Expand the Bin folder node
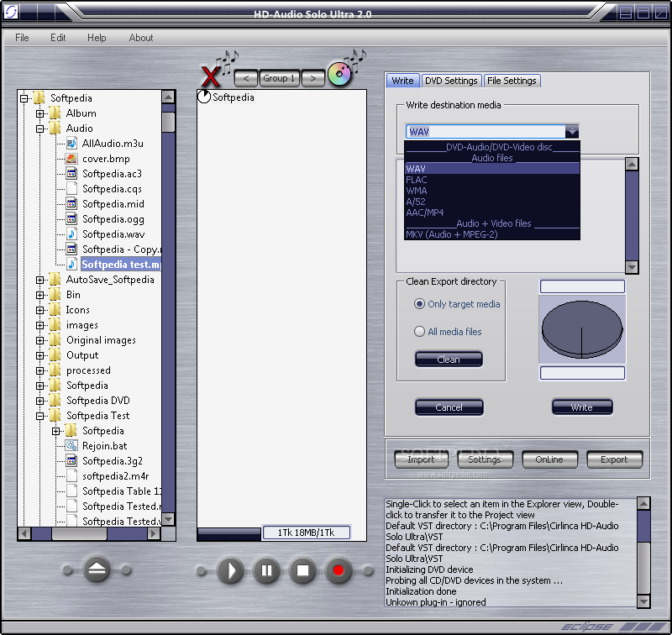The image size is (672, 635). click(x=39, y=295)
